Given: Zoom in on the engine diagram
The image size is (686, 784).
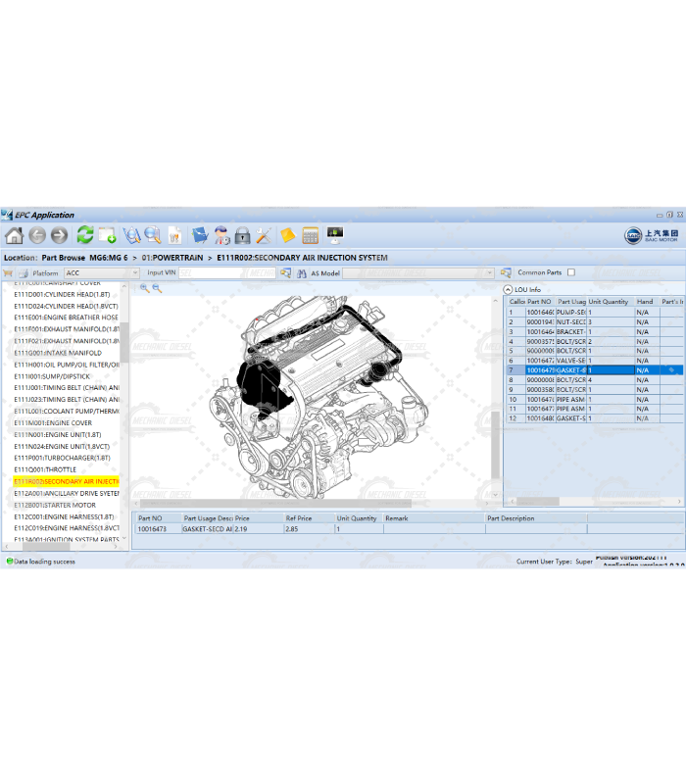Looking at the screenshot, I should coord(144,288).
